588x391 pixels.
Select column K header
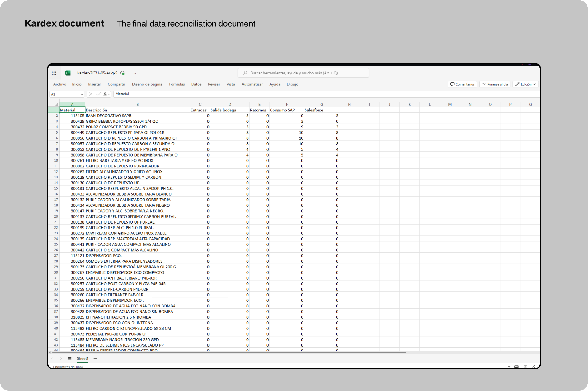[410, 104]
